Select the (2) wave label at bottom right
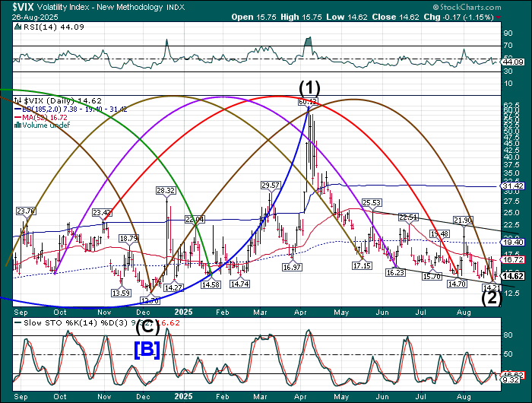532x403 pixels. coord(492,298)
